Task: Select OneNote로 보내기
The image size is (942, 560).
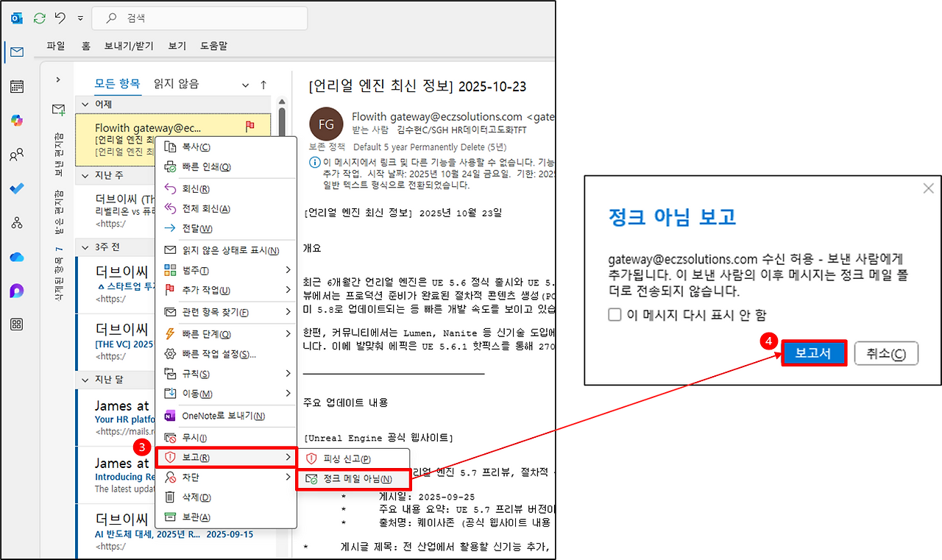Action: pyautogui.click(x=226, y=416)
